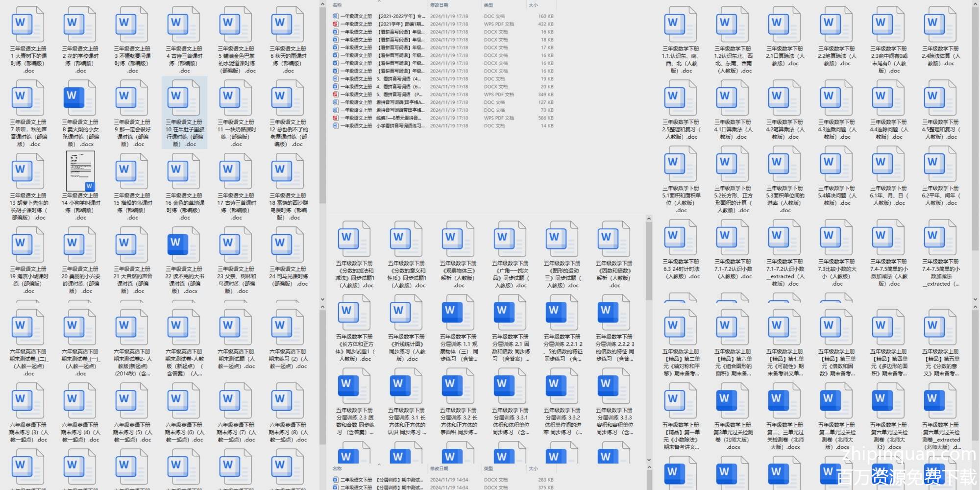
Task: Select the 5、看拼音写词语 PDF list entry
Action: (x=397, y=95)
